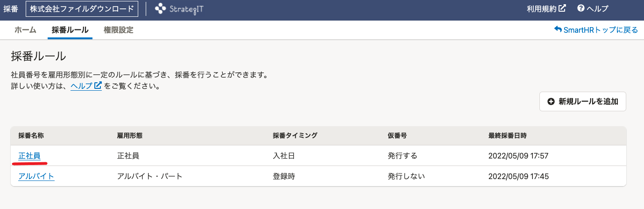Switch to the 権限設定 tab

119,30
